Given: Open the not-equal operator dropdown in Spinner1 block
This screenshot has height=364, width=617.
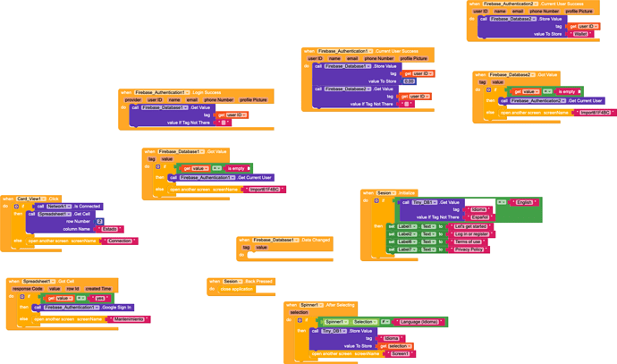Looking at the screenshot, I should tap(385, 321).
